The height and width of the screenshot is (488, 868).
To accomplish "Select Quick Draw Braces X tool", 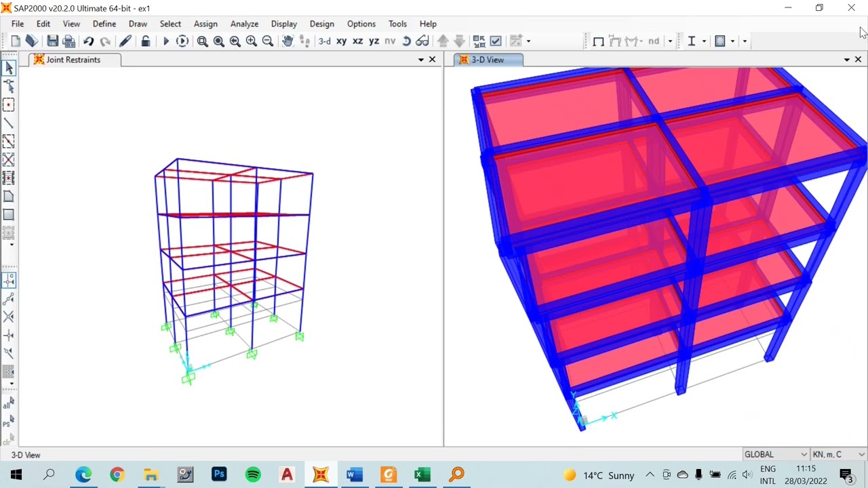I will pos(9,159).
